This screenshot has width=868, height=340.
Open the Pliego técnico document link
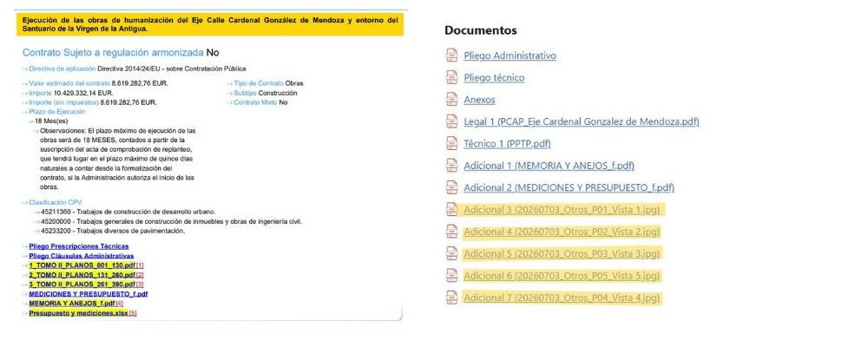[494, 78]
